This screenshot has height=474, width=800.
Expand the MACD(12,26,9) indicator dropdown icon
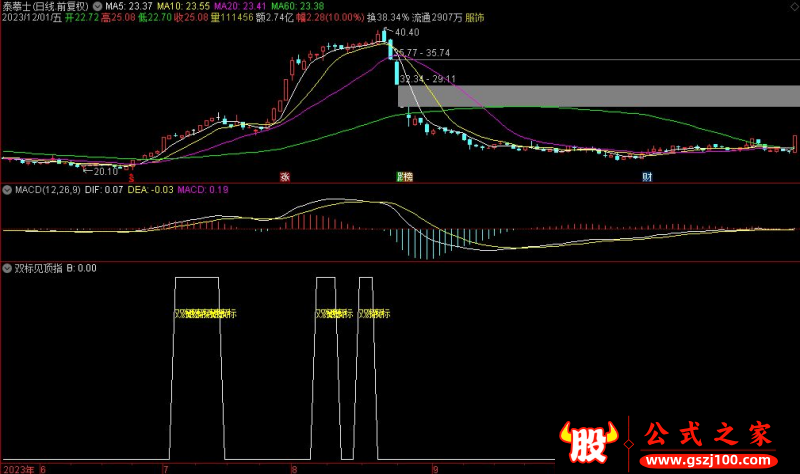click(x=6, y=189)
